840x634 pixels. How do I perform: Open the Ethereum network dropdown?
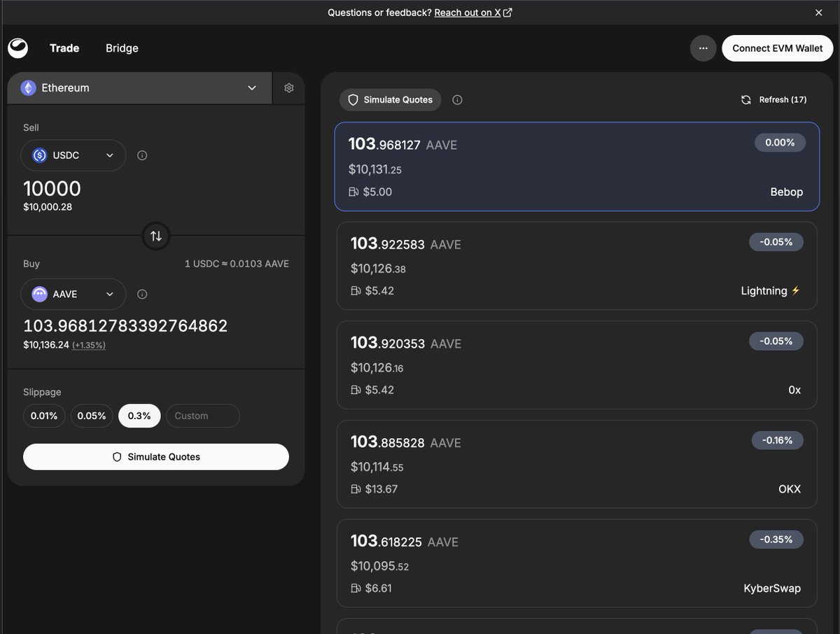pos(139,88)
